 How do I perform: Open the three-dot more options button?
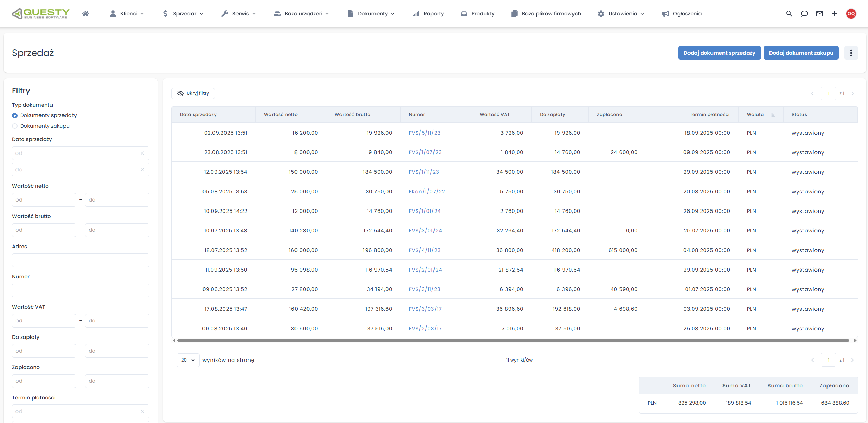click(x=851, y=53)
